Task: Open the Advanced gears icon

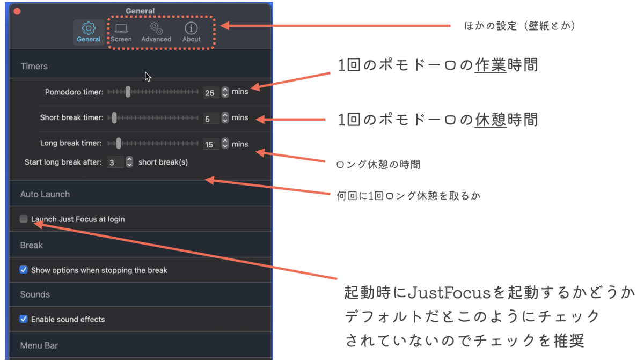Action: (x=156, y=32)
